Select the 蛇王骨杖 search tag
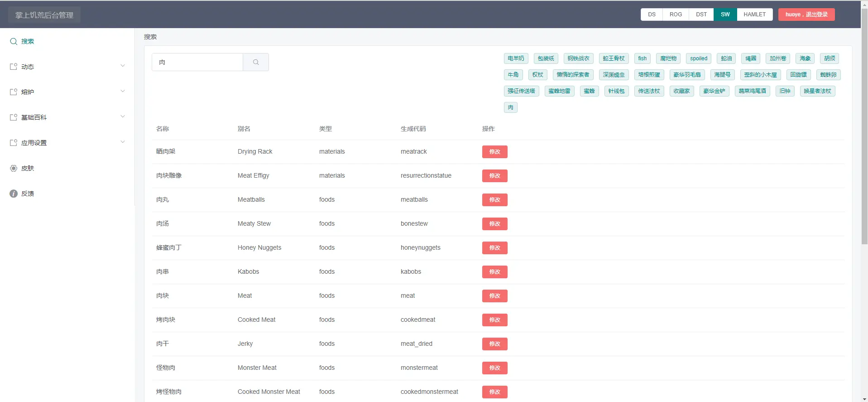Screen dimensions: 868x402 614,58
